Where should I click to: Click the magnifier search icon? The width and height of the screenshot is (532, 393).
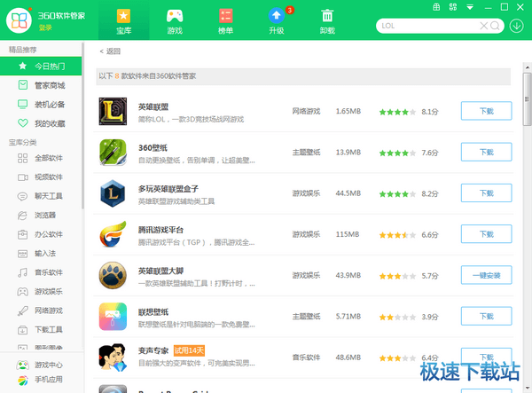(x=495, y=26)
